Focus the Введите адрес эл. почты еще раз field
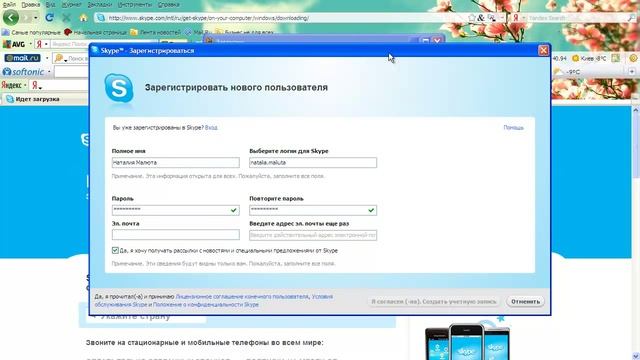Image resolution: width=640 pixels, height=360 pixels. 313,235
